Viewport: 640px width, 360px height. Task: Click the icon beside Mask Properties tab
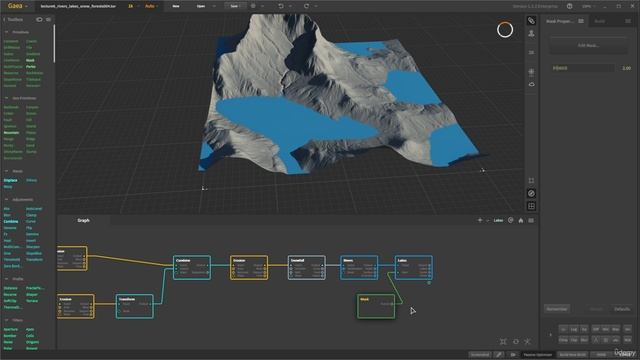tap(581, 21)
